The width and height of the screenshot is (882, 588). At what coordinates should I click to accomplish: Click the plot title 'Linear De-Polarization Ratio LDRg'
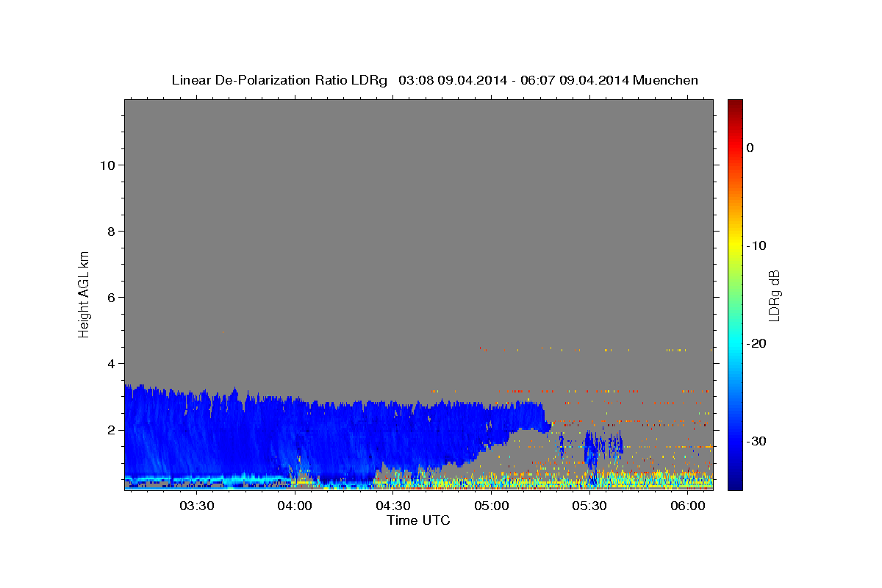[x=279, y=80]
